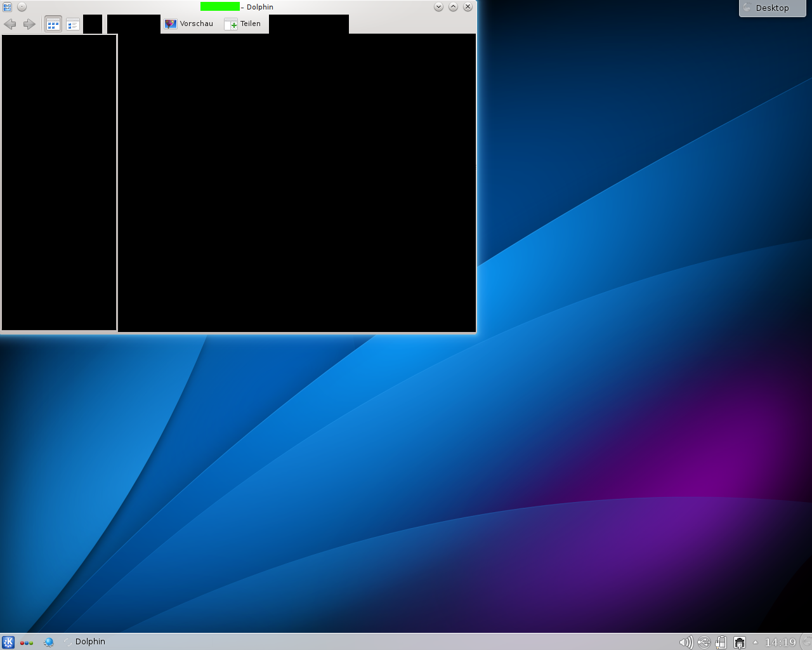Click the 14:19 clock
The width and height of the screenshot is (812, 650).
tap(780, 642)
